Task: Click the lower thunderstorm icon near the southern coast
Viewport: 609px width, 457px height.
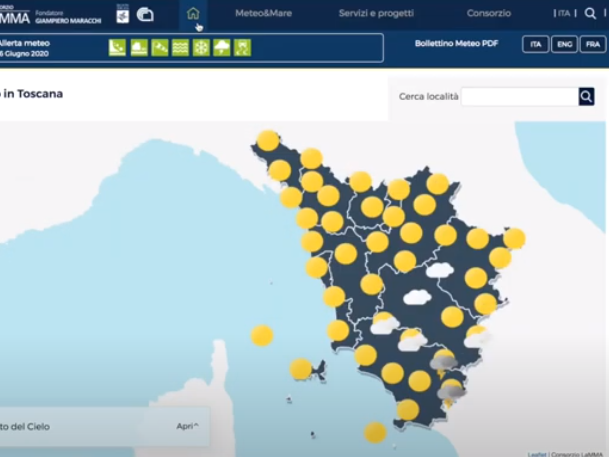Action: click(451, 393)
